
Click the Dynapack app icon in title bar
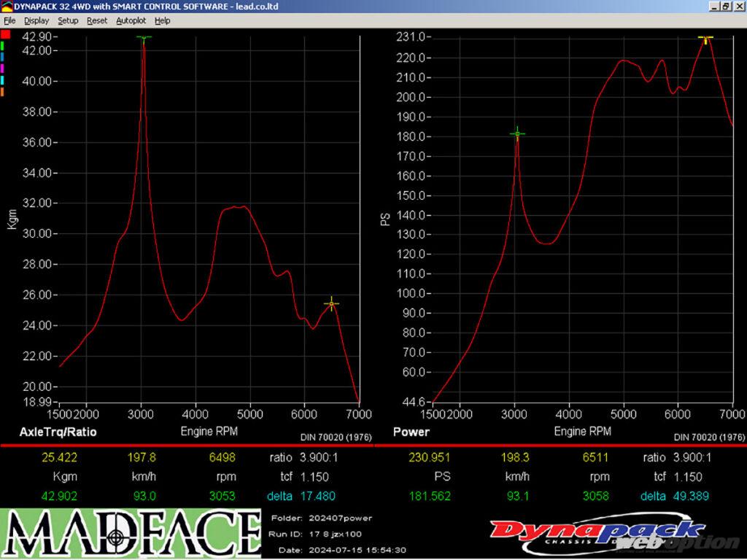pos(7,6)
